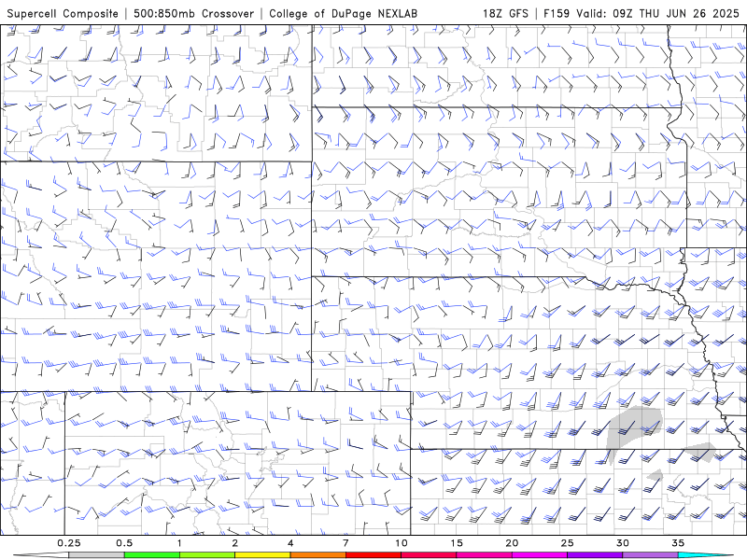The height and width of the screenshot is (560, 747).
Task: Click the legend value 20
Action: point(512,543)
